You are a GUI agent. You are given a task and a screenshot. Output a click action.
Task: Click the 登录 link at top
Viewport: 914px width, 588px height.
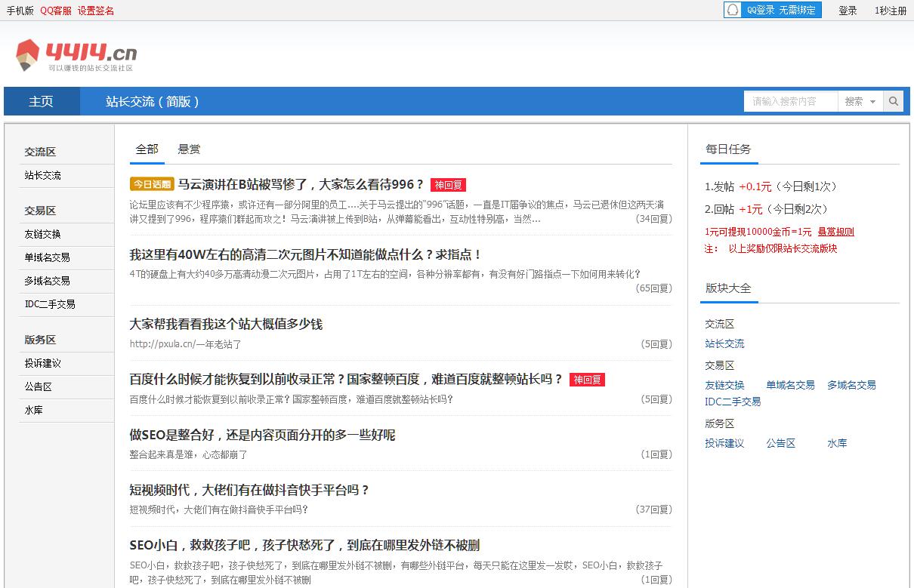(848, 11)
